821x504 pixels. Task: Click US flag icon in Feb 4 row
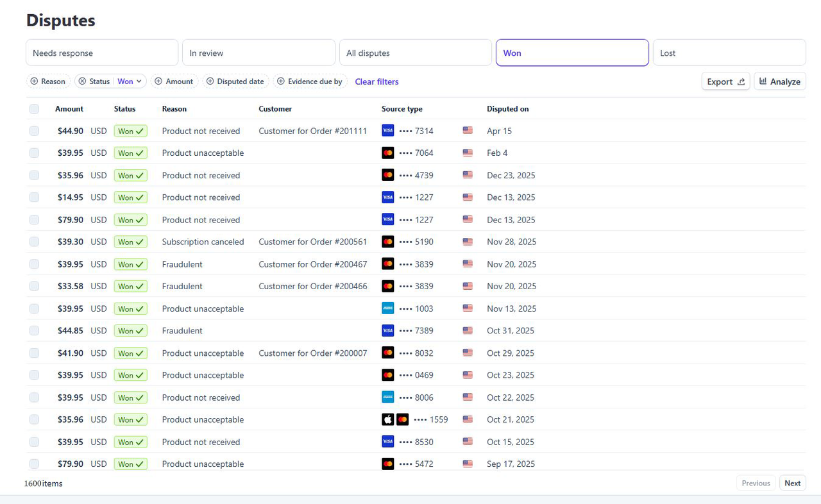(468, 153)
